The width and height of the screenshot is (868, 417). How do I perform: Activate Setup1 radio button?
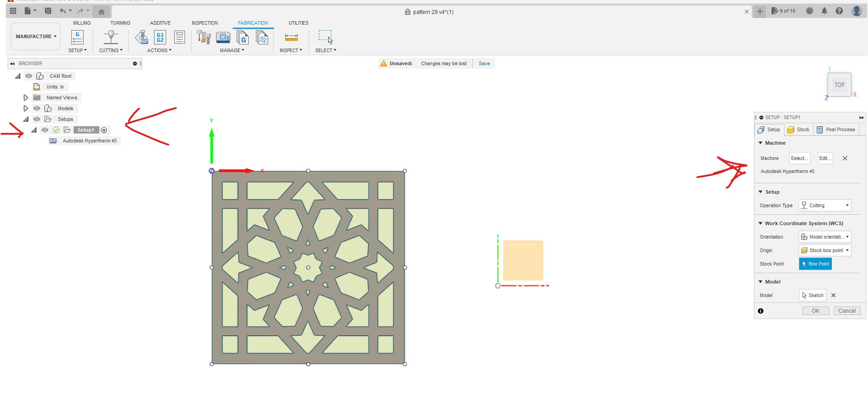tap(104, 130)
